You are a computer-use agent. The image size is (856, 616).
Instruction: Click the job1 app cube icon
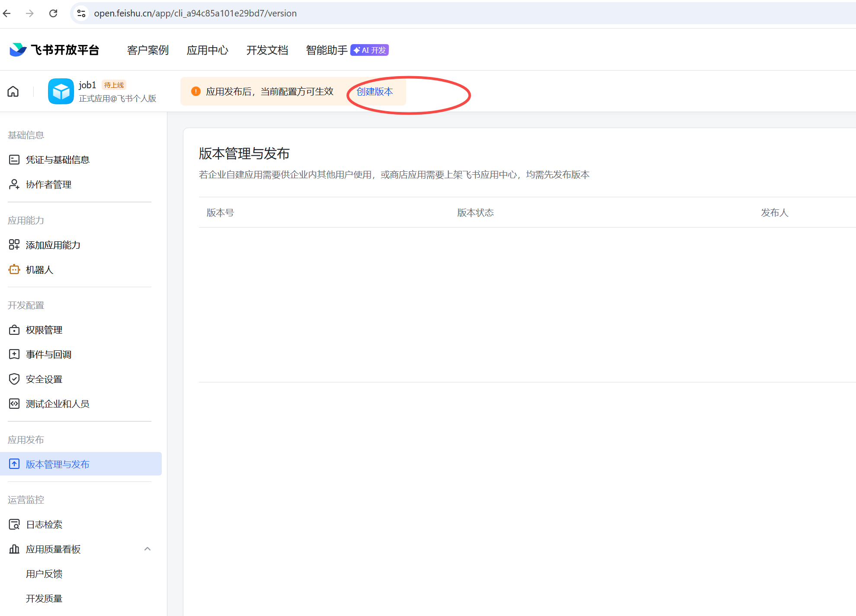coord(61,91)
